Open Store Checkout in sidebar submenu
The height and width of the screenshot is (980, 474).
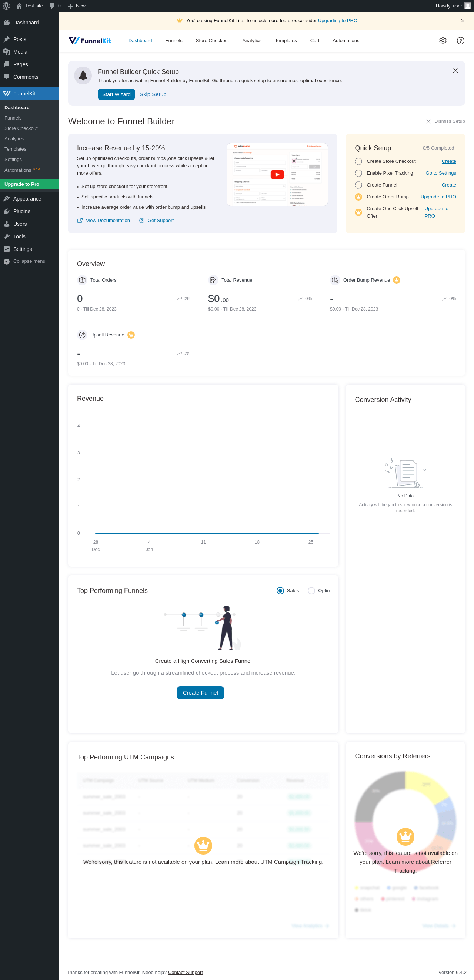(x=21, y=128)
